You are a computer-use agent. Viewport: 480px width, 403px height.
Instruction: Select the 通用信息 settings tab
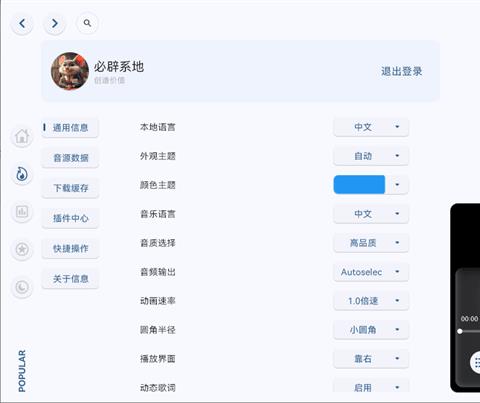70,128
